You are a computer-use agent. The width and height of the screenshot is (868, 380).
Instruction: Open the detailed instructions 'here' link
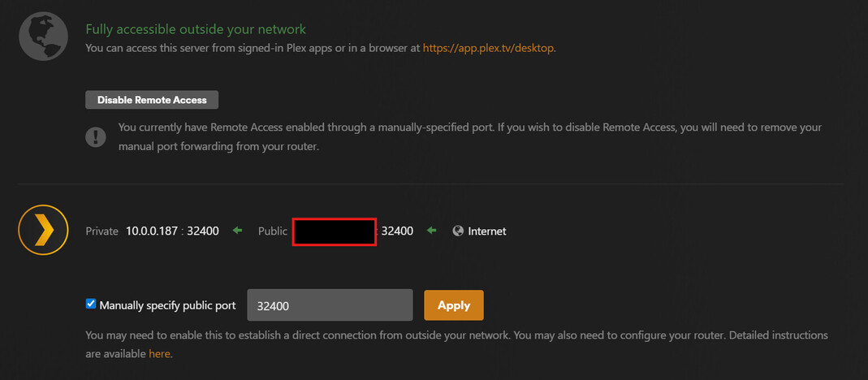click(159, 354)
